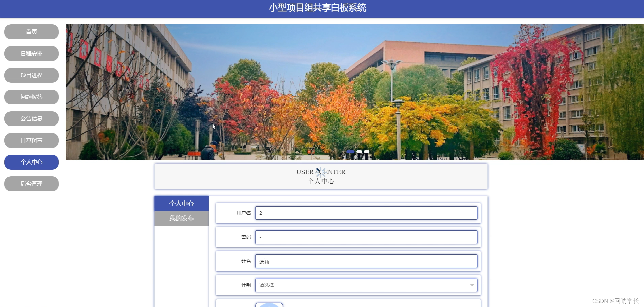Navigate to 首页 home page

click(31, 32)
